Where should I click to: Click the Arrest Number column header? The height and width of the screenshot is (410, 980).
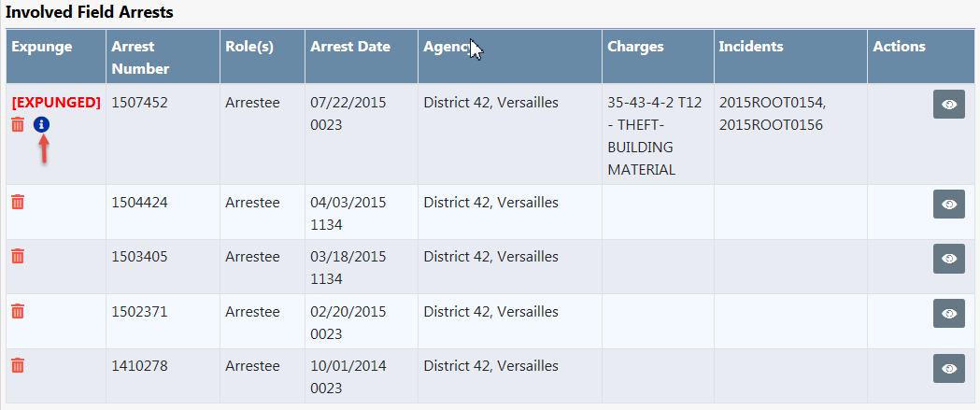(140, 57)
